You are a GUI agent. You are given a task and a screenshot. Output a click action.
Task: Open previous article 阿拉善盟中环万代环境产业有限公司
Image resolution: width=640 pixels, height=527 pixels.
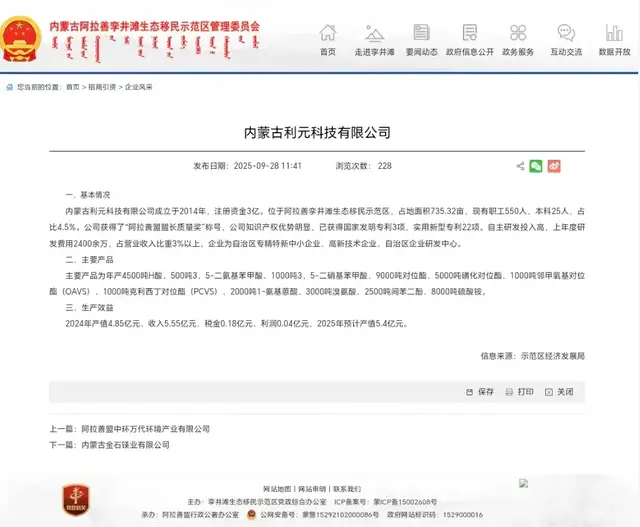(146, 429)
